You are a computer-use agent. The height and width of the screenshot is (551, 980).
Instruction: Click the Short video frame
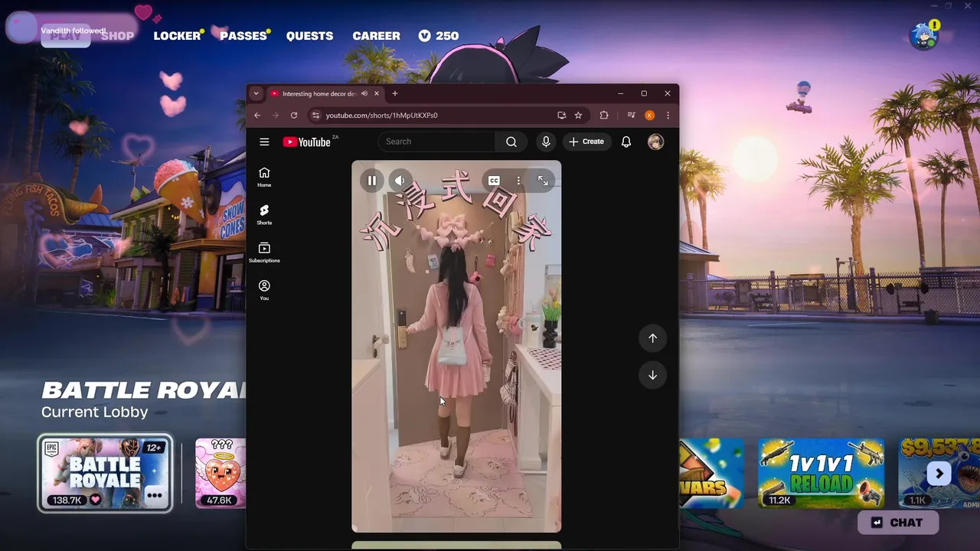tap(456, 346)
